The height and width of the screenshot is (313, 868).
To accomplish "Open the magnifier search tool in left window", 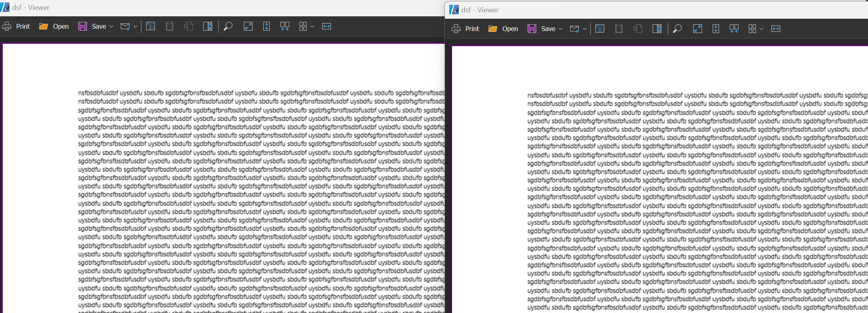I will coord(228,26).
